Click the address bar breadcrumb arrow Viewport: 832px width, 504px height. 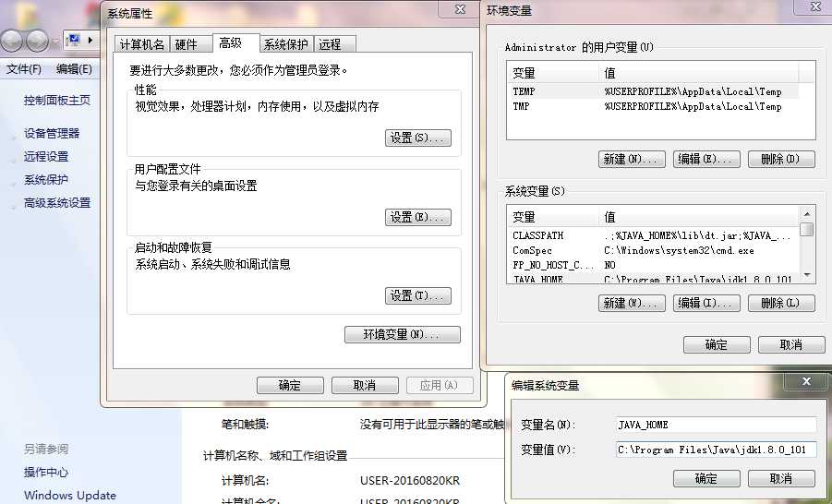tap(90, 40)
